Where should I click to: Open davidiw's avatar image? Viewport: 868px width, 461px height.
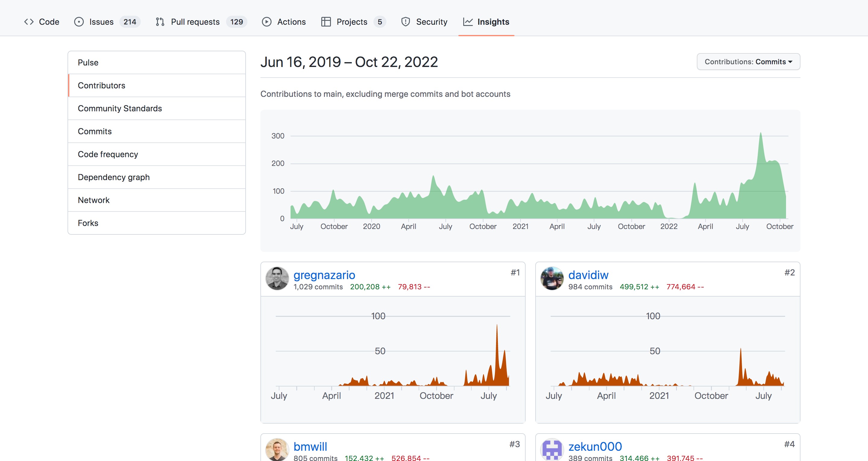tap(552, 278)
